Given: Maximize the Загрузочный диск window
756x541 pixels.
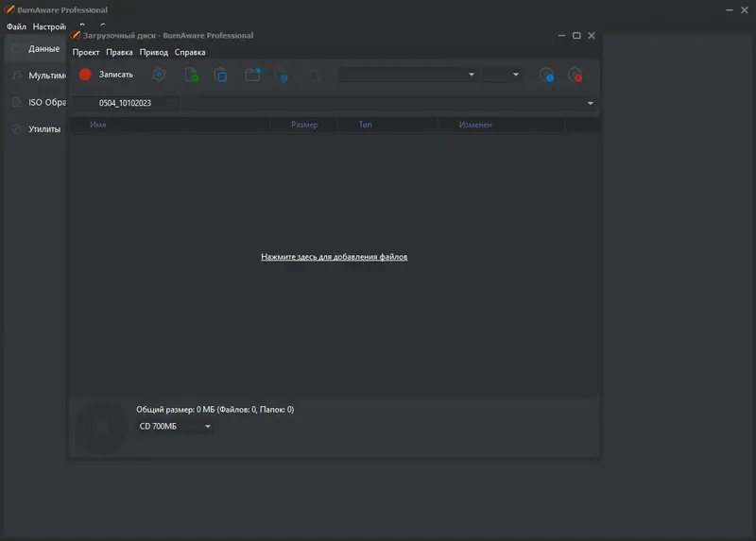Looking at the screenshot, I should (576, 36).
